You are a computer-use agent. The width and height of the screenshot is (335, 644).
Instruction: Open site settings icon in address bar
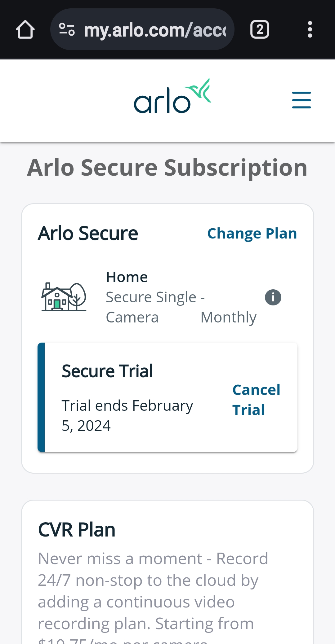[67, 30]
